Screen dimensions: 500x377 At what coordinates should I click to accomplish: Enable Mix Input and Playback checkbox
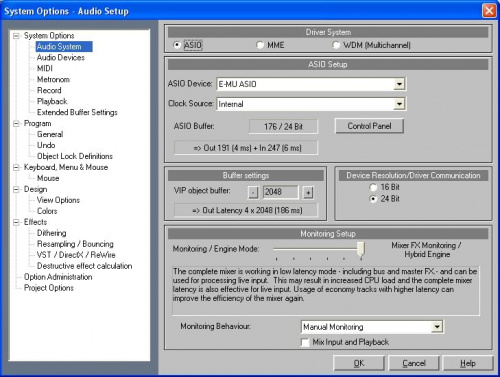[305, 342]
